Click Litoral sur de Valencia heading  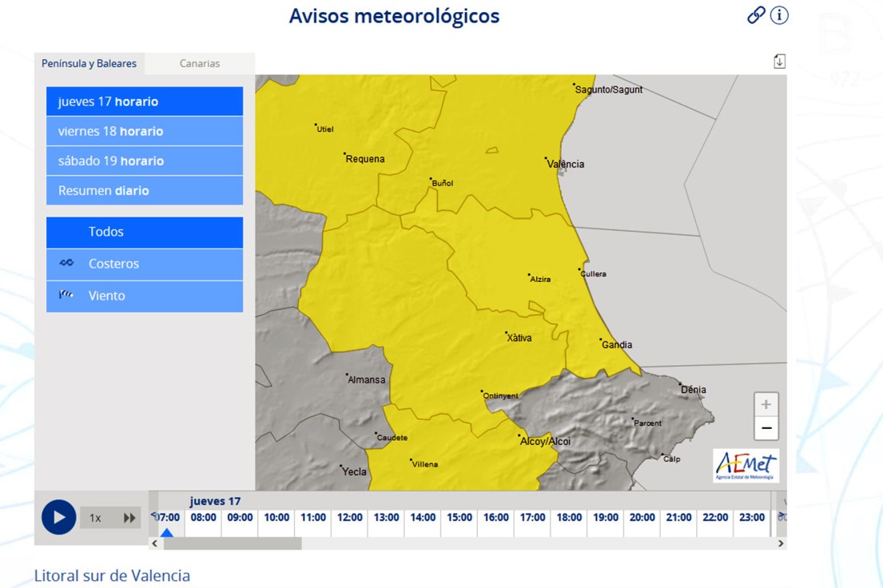pyautogui.click(x=112, y=575)
